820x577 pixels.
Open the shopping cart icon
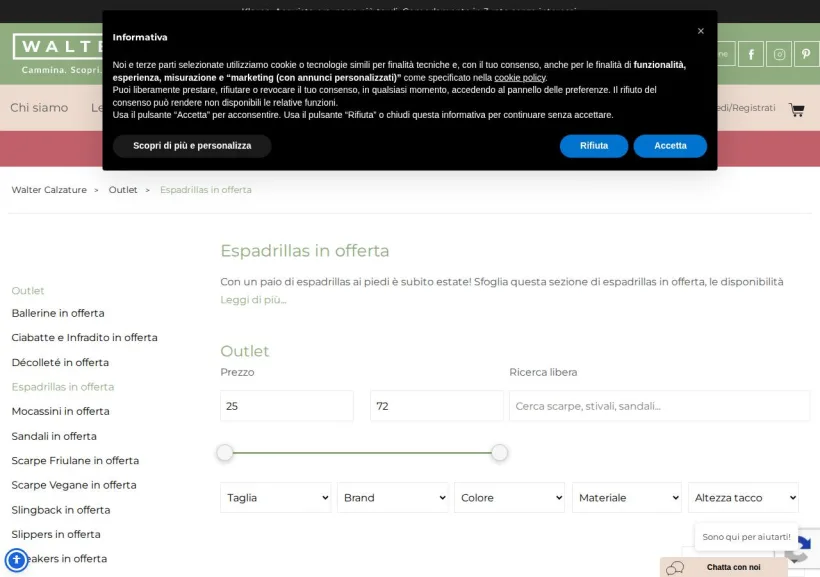pos(796,109)
